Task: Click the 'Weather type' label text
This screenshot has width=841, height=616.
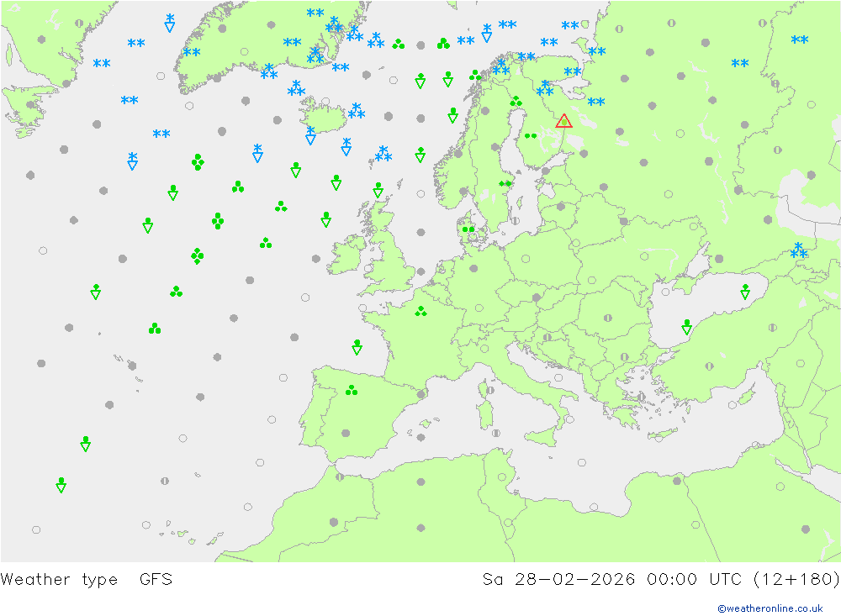Action: [59, 580]
